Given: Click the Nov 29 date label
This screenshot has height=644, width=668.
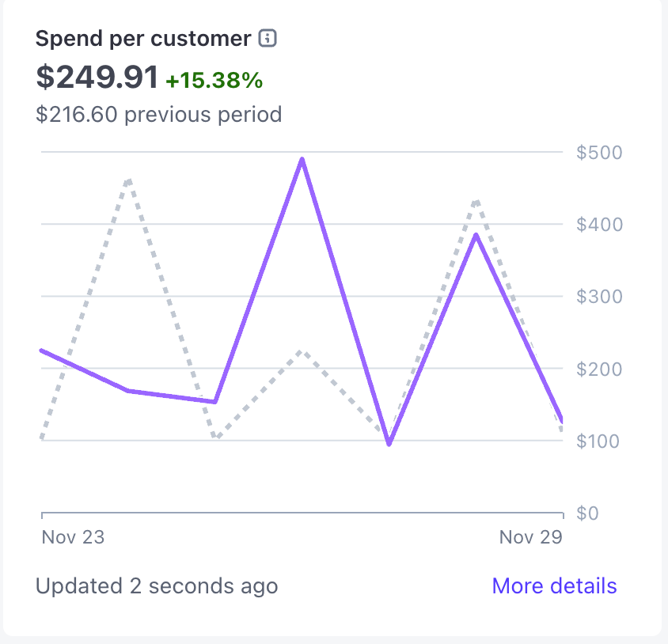Looking at the screenshot, I should [530, 537].
